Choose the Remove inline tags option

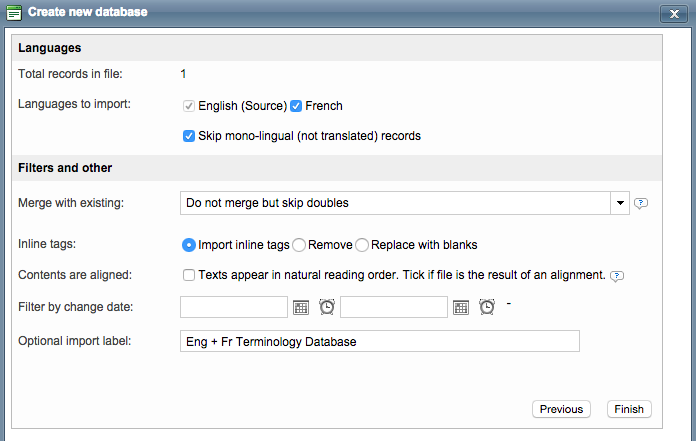(299, 245)
